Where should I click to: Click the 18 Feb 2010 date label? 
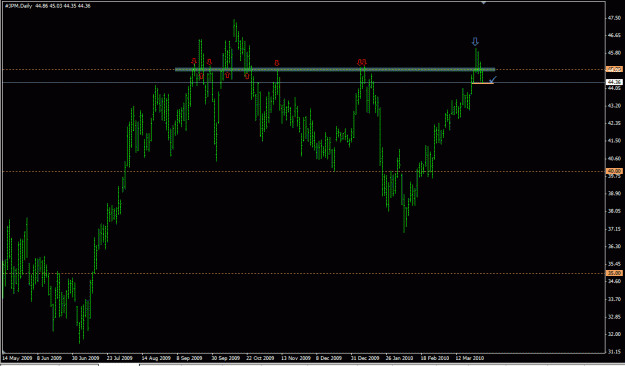[434, 358]
